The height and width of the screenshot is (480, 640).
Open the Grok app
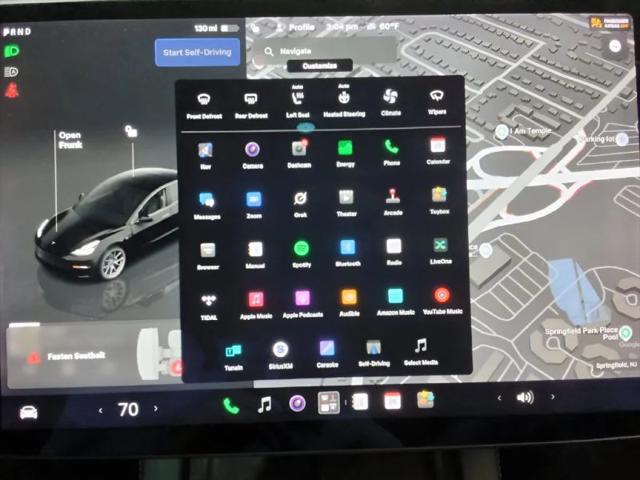(x=300, y=204)
